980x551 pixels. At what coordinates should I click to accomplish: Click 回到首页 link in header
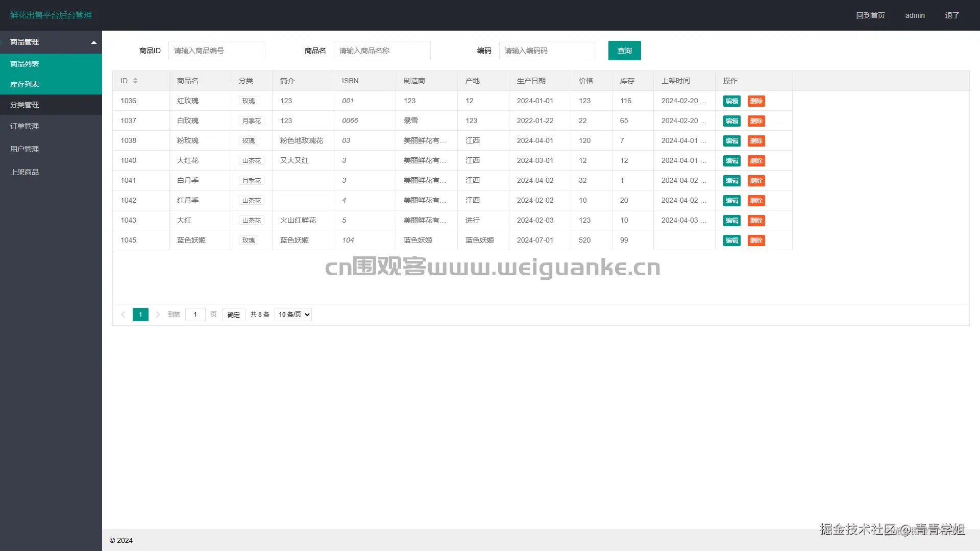870,15
